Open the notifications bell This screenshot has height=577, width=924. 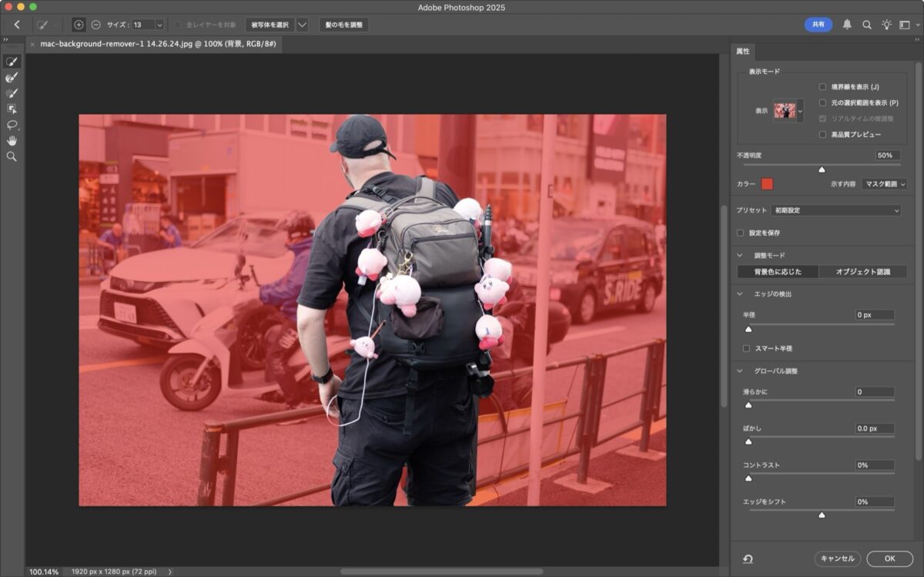tap(847, 25)
